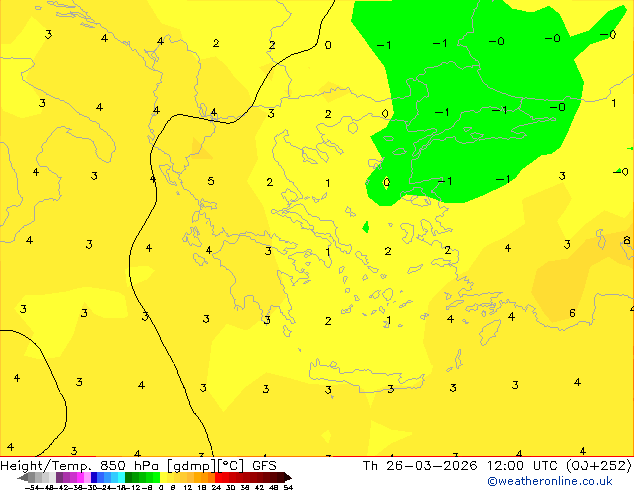The image size is (634, 490).
Task: Click the "5" temperature value on the map
Action: click(x=211, y=181)
